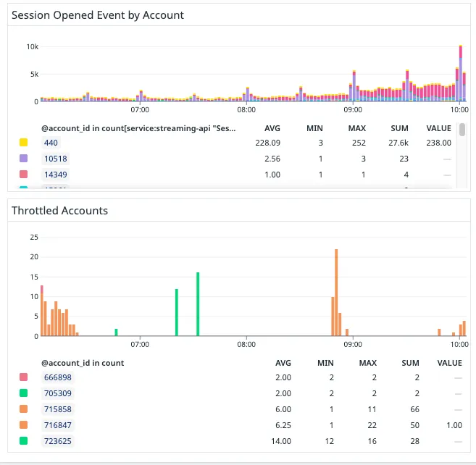Open account 716847 in Throttled Accounts

(x=58, y=425)
